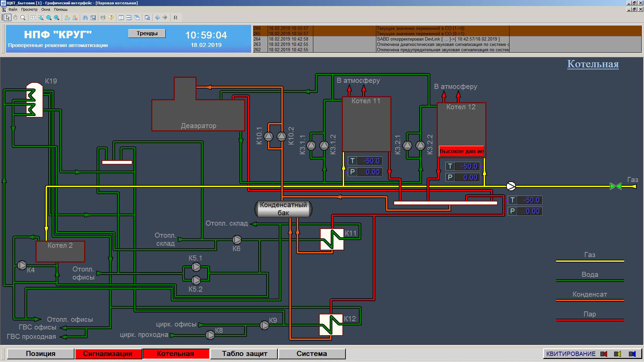Tile windows horizontally icon
644x362 pixels.
(129, 17)
